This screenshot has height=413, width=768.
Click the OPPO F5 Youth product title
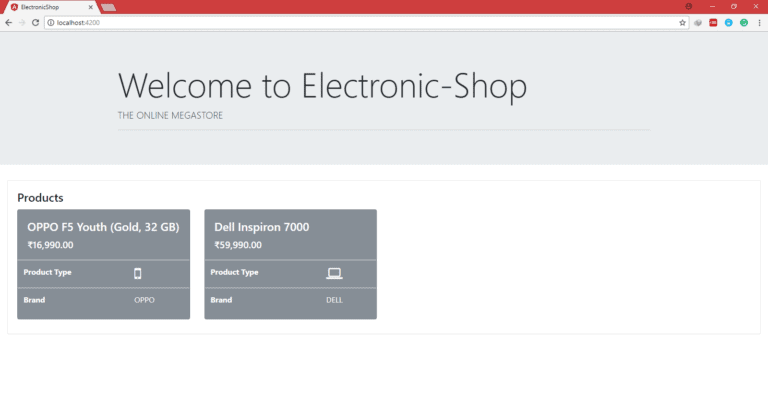[103, 227]
